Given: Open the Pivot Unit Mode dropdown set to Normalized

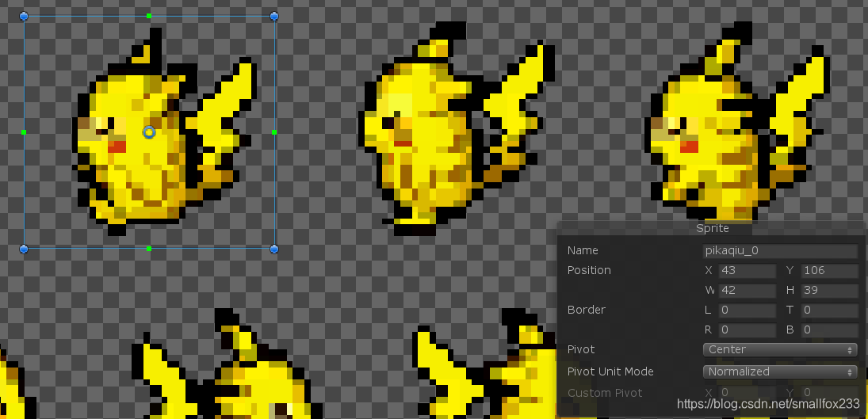Looking at the screenshot, I should 780,372.
